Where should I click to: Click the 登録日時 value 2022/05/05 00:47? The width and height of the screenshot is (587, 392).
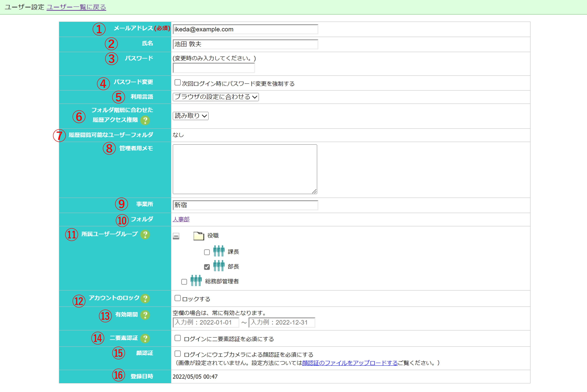(195, 377)
